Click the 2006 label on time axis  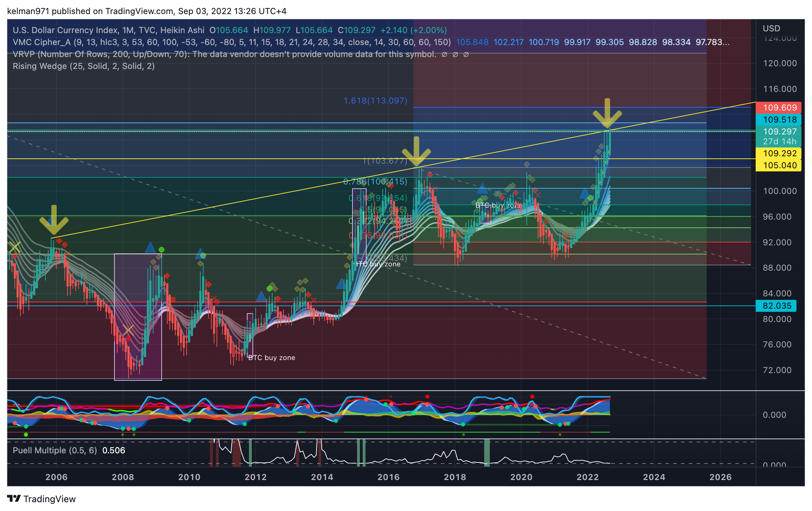coord(56,477)
